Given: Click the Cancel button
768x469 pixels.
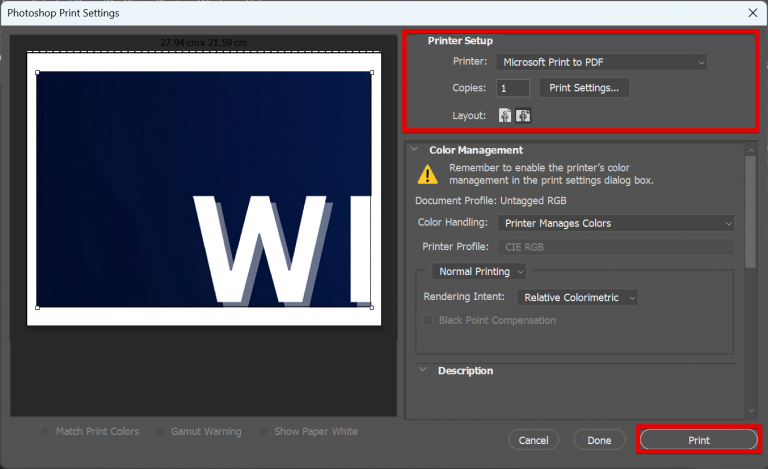Looking at the screenshot, I should tap(533, 440).
